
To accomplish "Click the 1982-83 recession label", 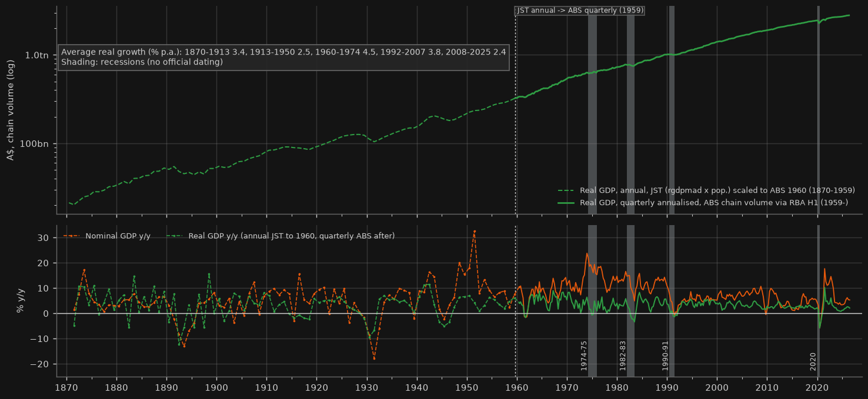I will (623, 356).
